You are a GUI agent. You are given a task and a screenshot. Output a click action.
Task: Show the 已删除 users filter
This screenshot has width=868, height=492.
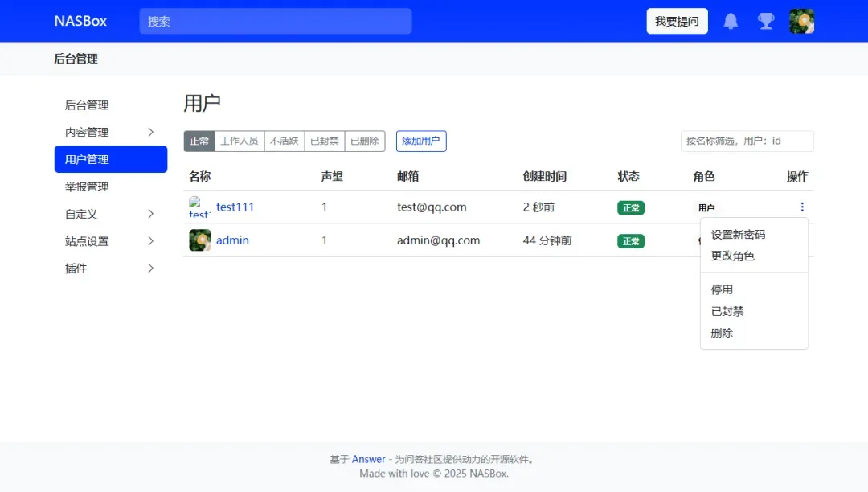(x=365, y=141)
